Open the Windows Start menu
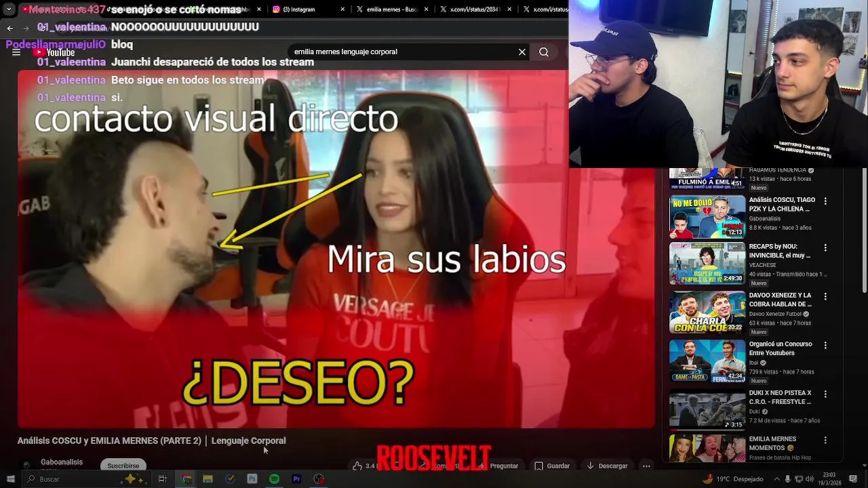 coord(10,479)
